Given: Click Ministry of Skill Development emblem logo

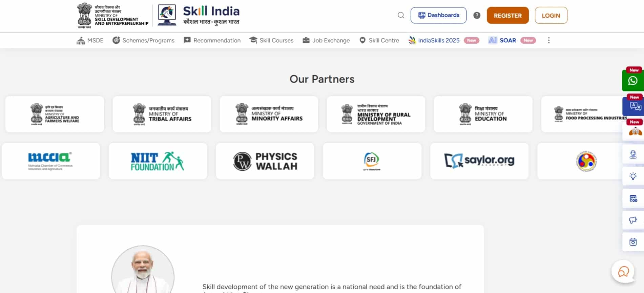Looking at the screenshot, I should 113,15.
